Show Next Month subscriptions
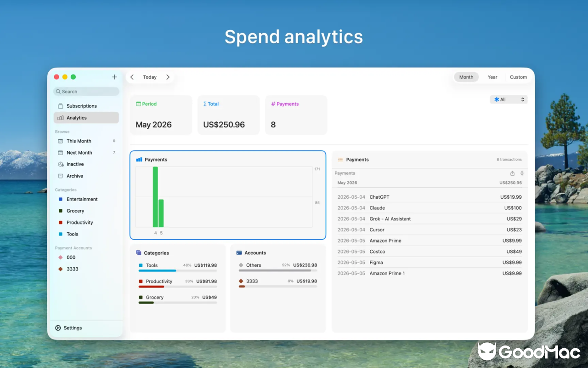Image resolution: width=588 pixels, height=368 pixels. click(x=86, y=153)
